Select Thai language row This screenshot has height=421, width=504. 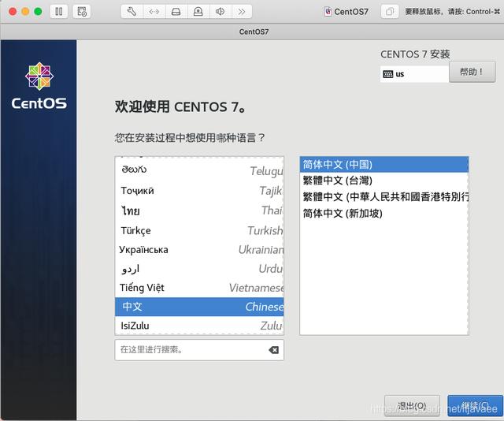click(199, 210)
